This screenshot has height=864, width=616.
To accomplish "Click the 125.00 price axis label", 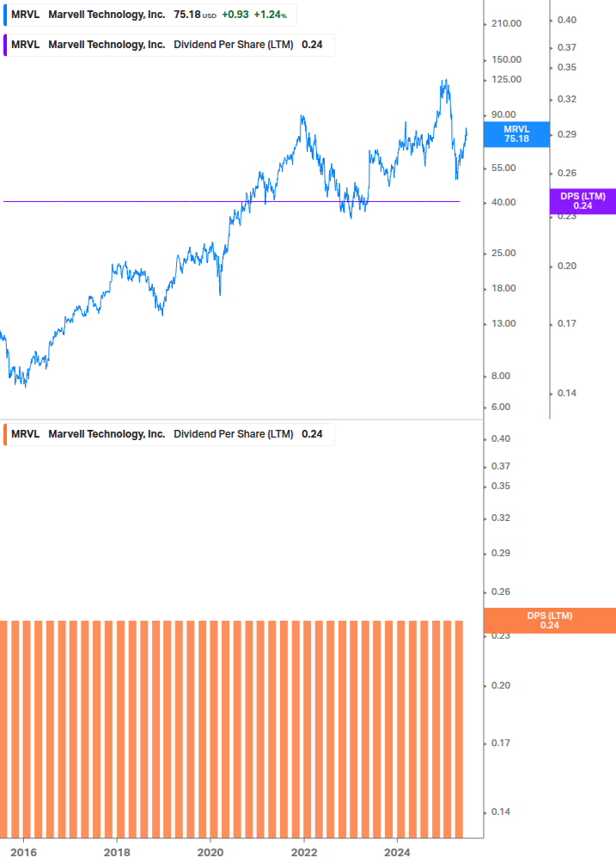I will tap(506, 79).
